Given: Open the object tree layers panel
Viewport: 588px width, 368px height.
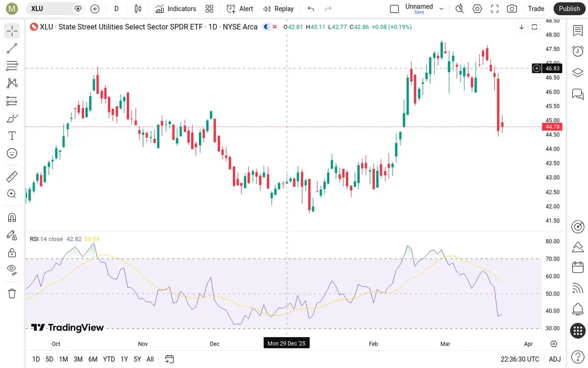Looking at the screenshot, I should click(578, 73).
